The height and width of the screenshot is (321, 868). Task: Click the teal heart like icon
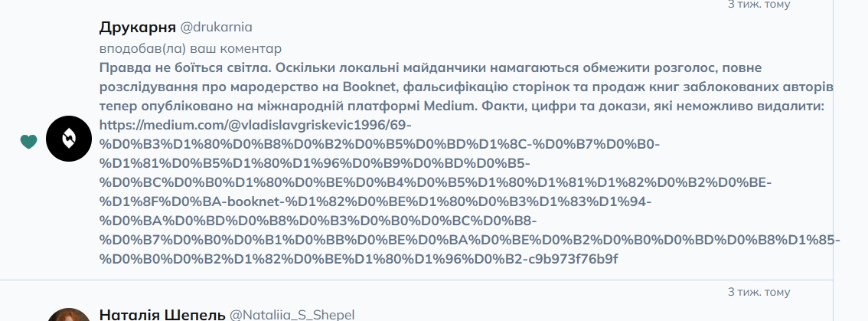pos(28,142)
